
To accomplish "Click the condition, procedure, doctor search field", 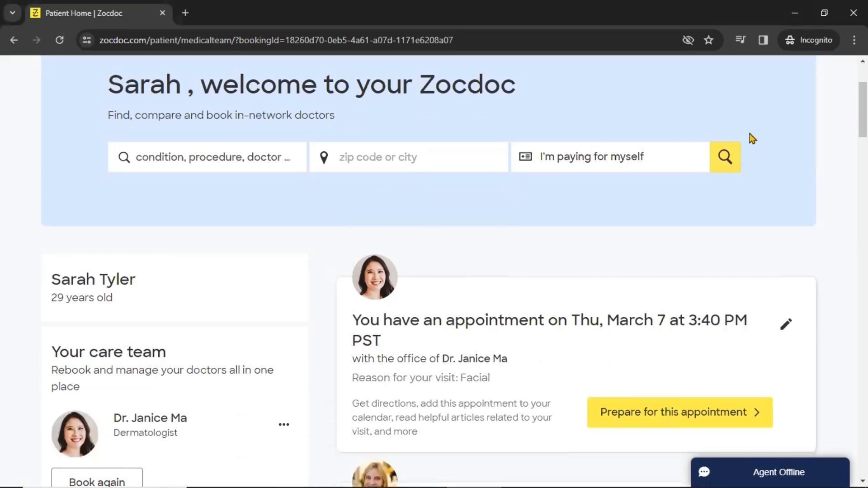I will pos(208,157).
